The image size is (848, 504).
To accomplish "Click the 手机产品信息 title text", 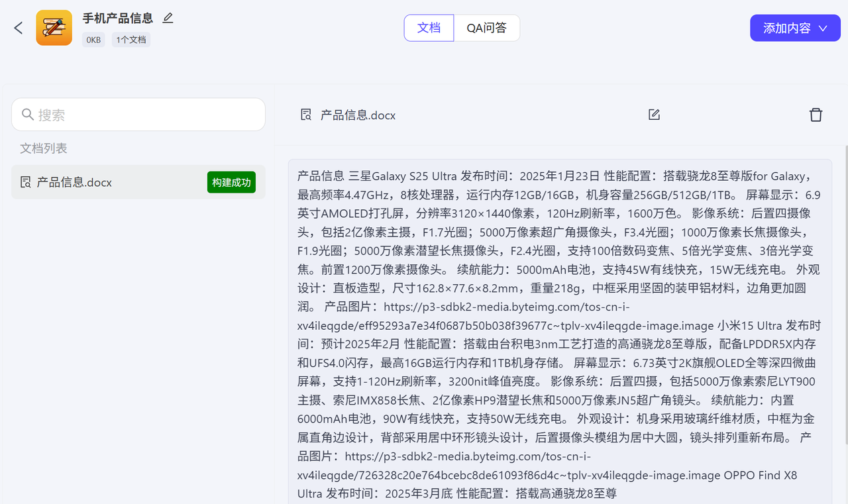I will (118, 19).
